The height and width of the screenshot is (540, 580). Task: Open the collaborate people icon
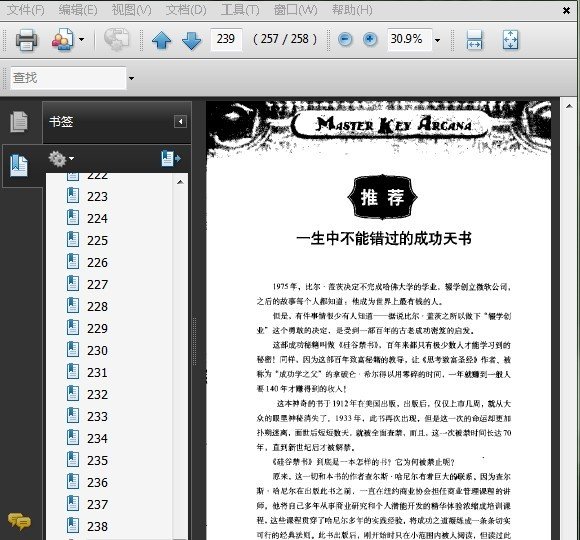click(x=62, y=39)
